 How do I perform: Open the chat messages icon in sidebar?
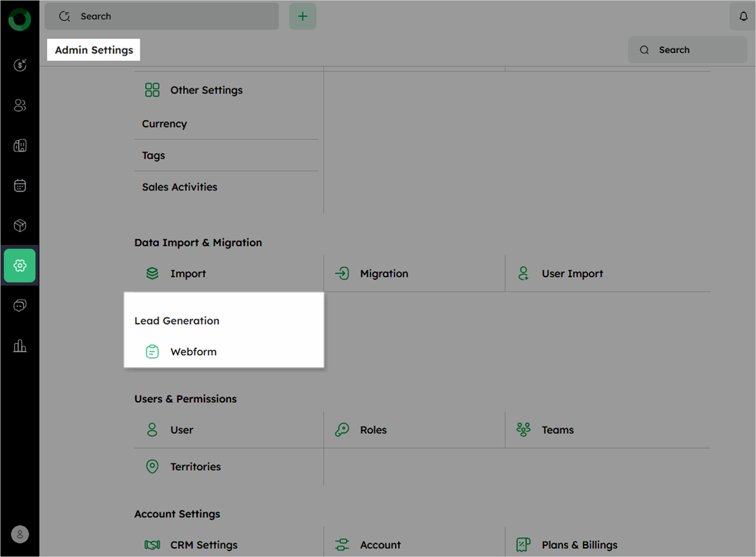coord(20,305)
